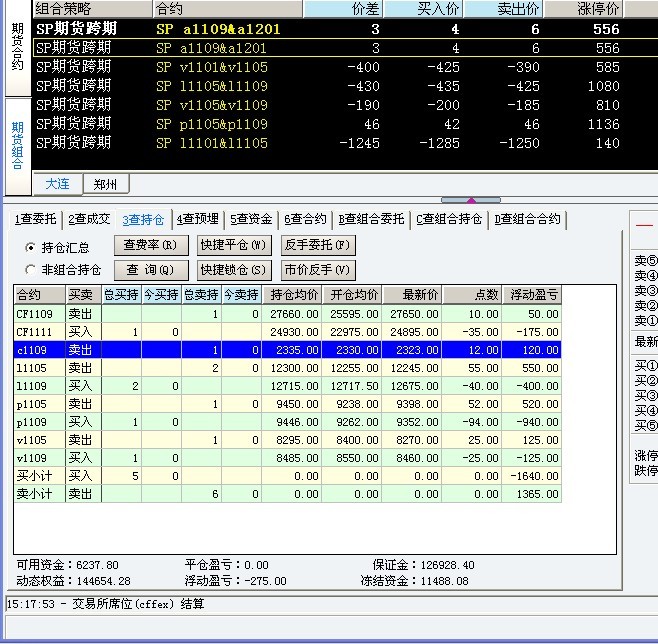The image size is (658, 644).
Task: Open the 2查成交 tab
Action: (89, 219)
